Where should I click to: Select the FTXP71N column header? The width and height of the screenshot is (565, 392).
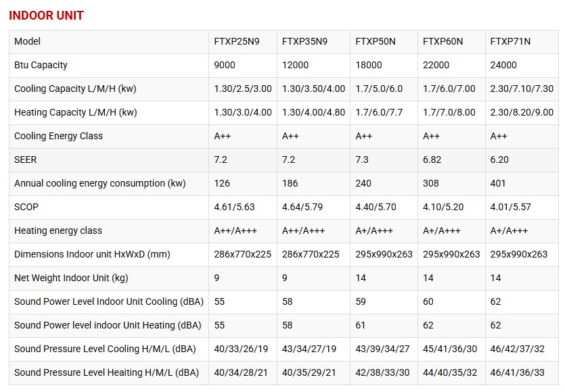(x=510, y=41)
